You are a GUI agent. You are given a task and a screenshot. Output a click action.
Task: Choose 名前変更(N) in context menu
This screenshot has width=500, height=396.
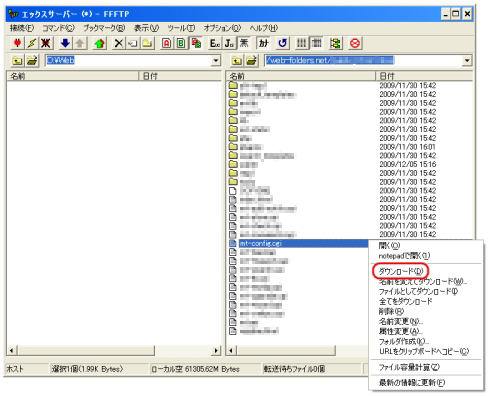click(426, 321)
